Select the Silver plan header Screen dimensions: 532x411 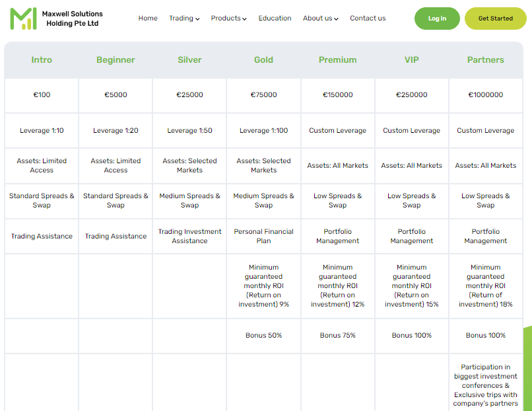click(189, 60)
